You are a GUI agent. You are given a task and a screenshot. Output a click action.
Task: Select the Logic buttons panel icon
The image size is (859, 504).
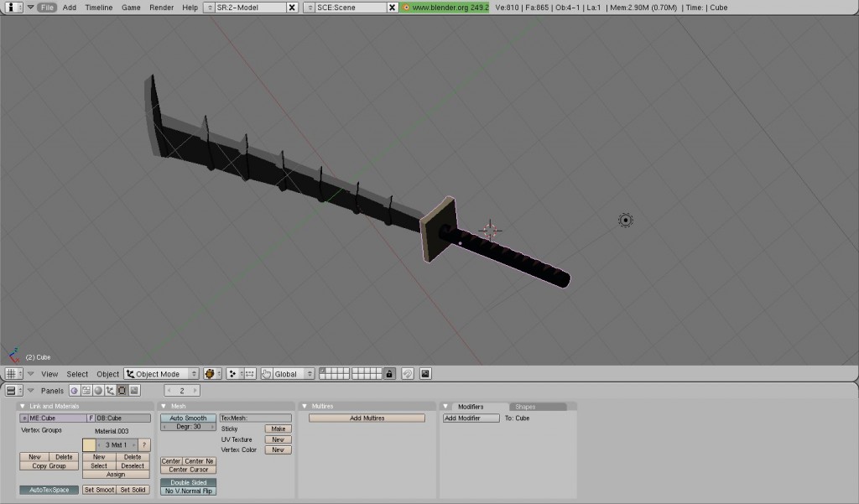tap(74, 390)
